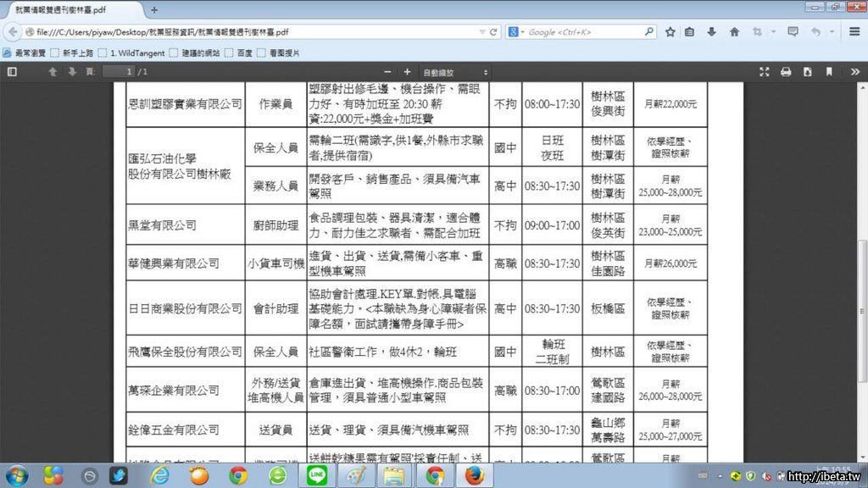Go to previous PDF page

point(53,72)
